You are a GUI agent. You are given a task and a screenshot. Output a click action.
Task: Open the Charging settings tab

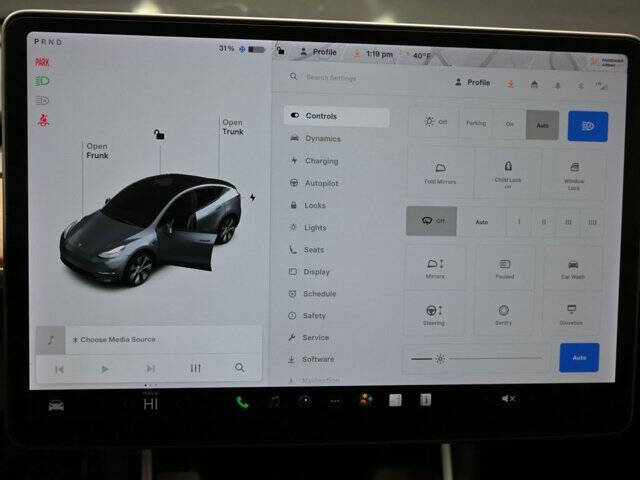tap(314, 161)
